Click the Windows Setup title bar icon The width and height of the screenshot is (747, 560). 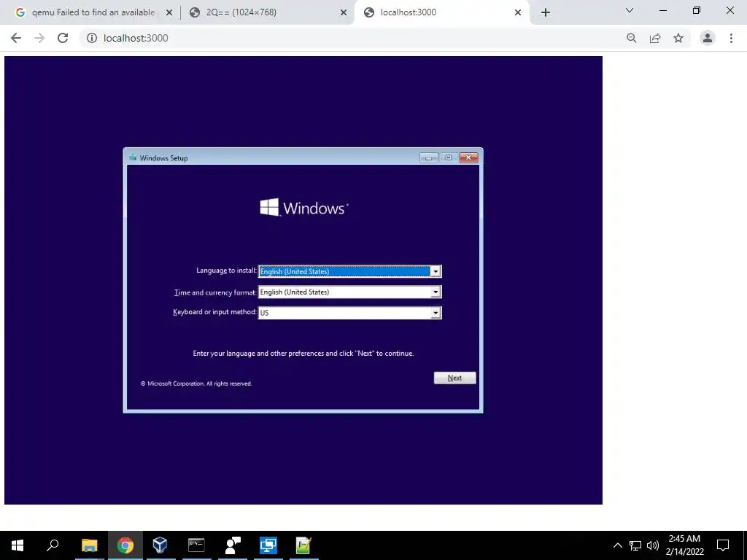(133, 157)
